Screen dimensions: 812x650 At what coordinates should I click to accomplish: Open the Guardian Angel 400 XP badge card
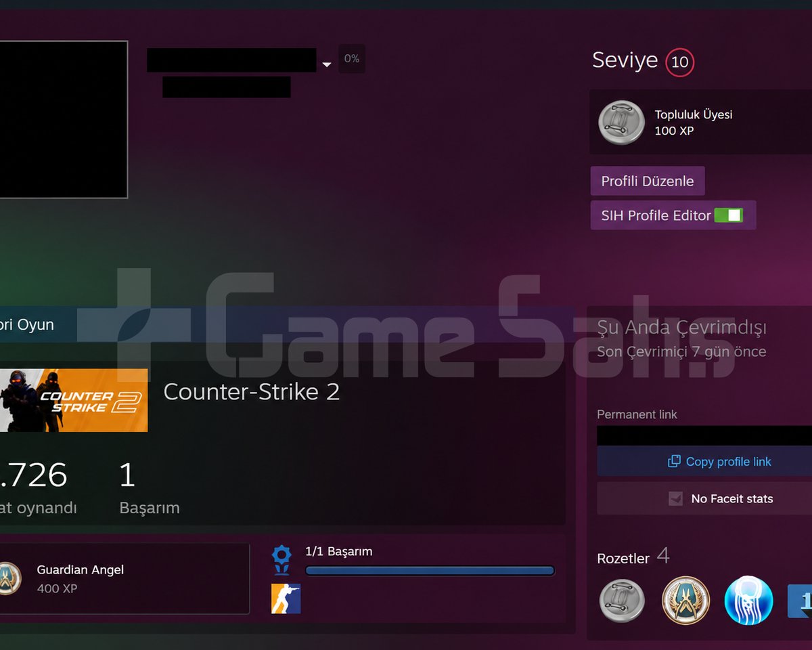click(125, 579)
